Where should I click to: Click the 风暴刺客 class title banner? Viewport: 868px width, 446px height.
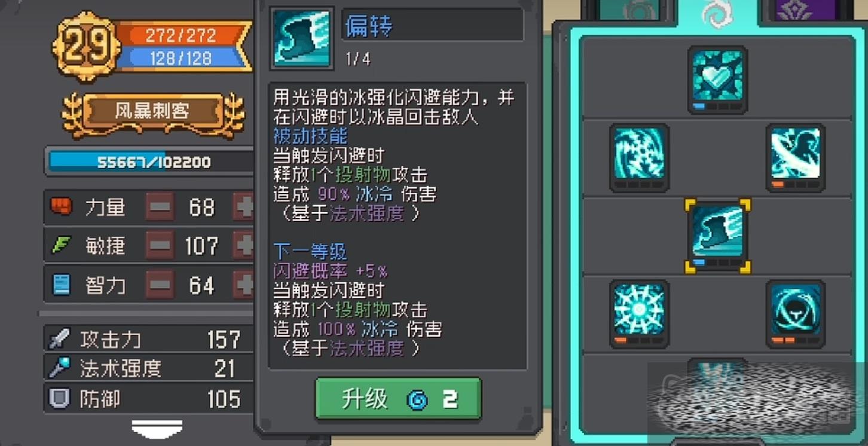[152, 112]
